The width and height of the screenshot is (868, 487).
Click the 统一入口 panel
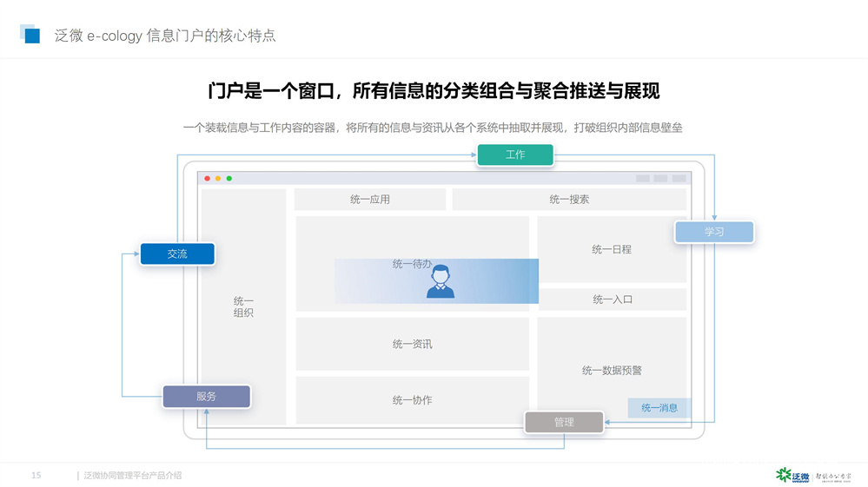(613, 299)
